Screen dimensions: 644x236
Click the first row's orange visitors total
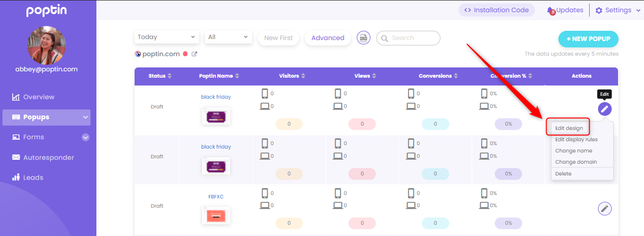point(289,124)
